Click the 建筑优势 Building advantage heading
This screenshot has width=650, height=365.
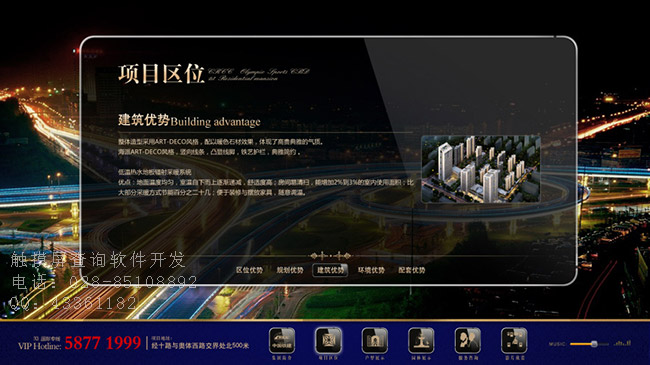coord(189,121)
